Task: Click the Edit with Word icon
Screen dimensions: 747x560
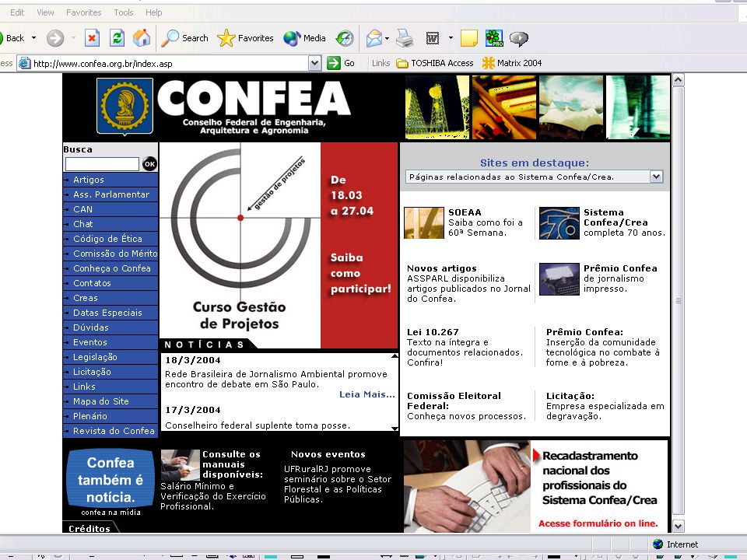Action: pos(432,38)
